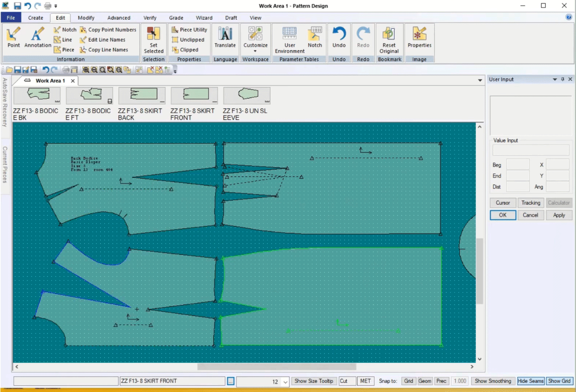Select the BODICE BK piece thumbnail
The width and height of the screenshot is (576, 392).
[37, 95]
